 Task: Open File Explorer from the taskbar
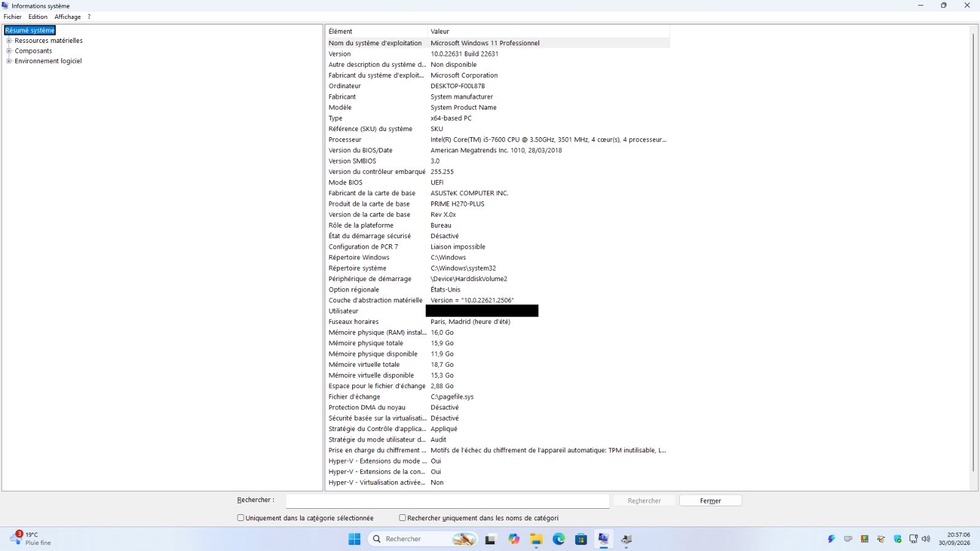click(537, 539)
